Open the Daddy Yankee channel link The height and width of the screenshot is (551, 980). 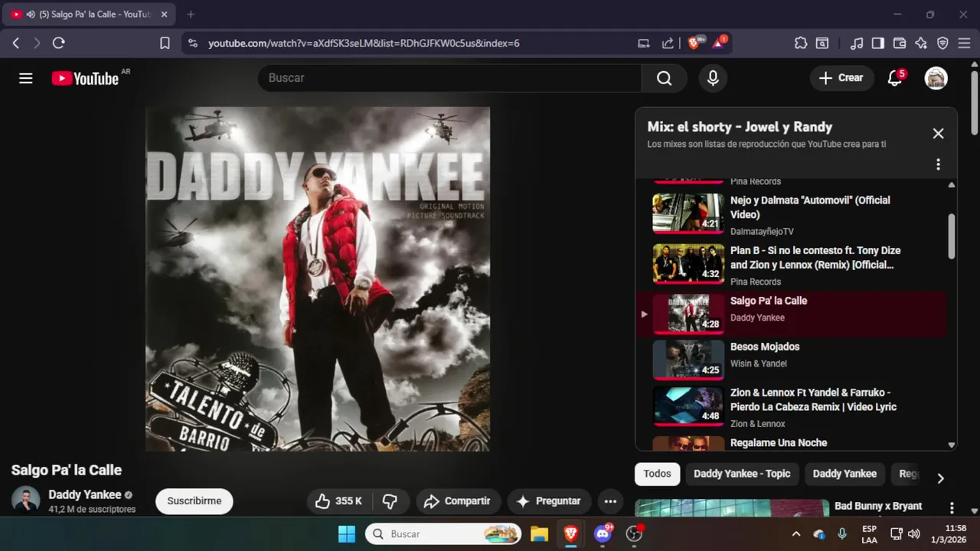(85, 494)
